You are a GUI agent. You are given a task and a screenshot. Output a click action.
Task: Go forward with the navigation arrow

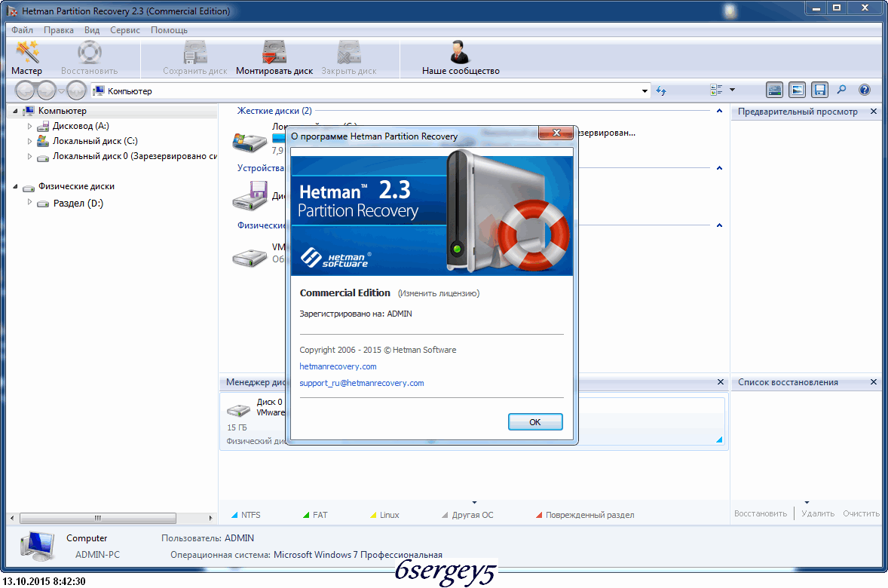click(x=47, y=90)
